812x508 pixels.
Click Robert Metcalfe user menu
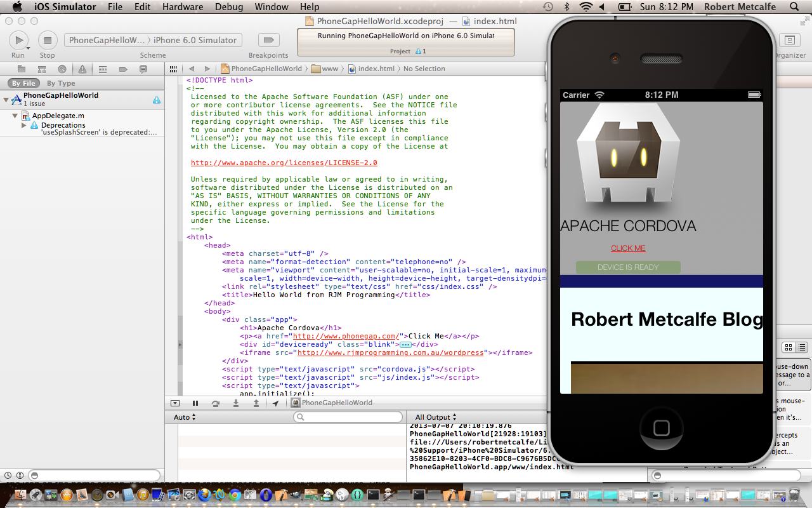[x=740, y=7]
